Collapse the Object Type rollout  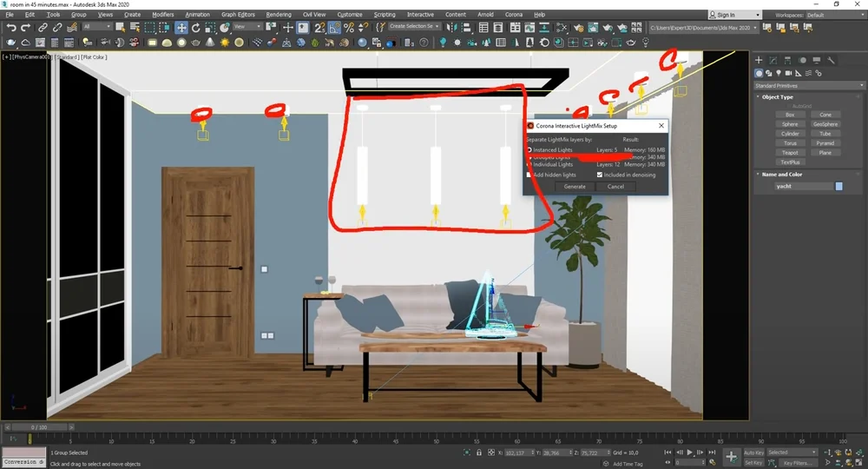point(777,97)
